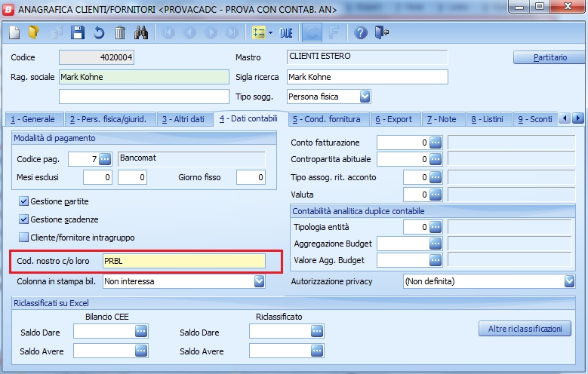This screenshot has height=374, width=588.
Task: Switch to the 8 - Listini tab
Action: click(x=488, y=119)
